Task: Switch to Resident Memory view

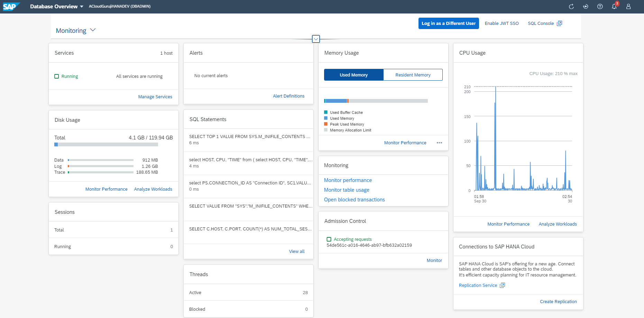Action: pos(413,75)
